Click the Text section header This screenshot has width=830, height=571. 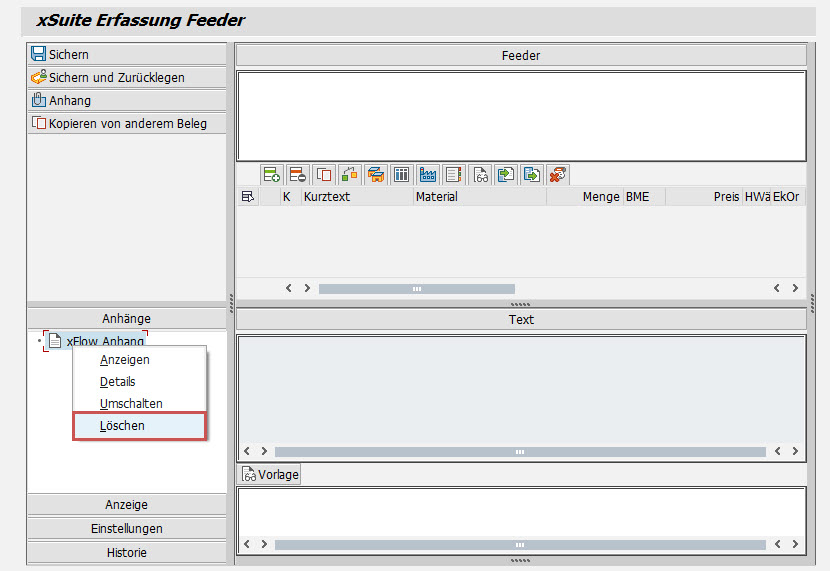(521, 320)
